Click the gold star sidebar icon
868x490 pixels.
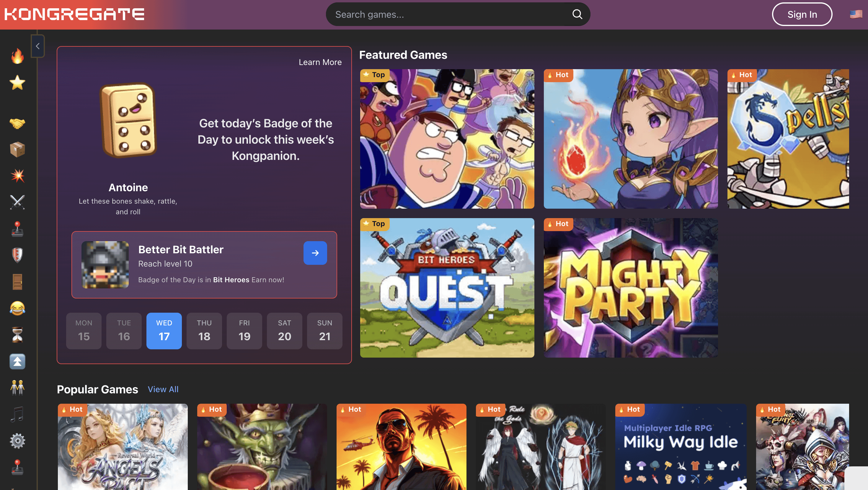17,83
